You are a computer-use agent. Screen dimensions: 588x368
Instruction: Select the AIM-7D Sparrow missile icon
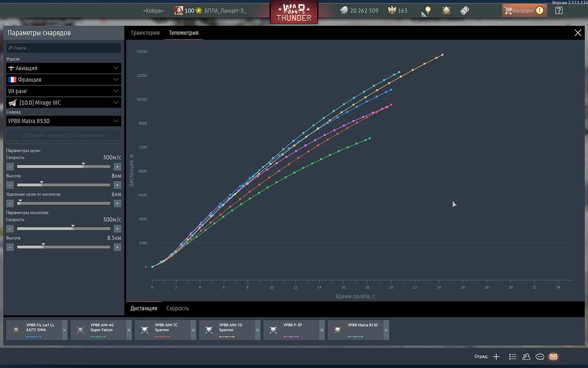209,330
